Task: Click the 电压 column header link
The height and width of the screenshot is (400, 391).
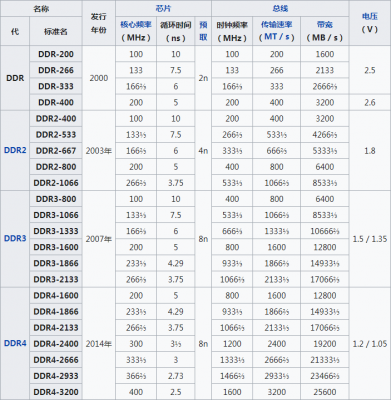Action: tap(370, 16)
